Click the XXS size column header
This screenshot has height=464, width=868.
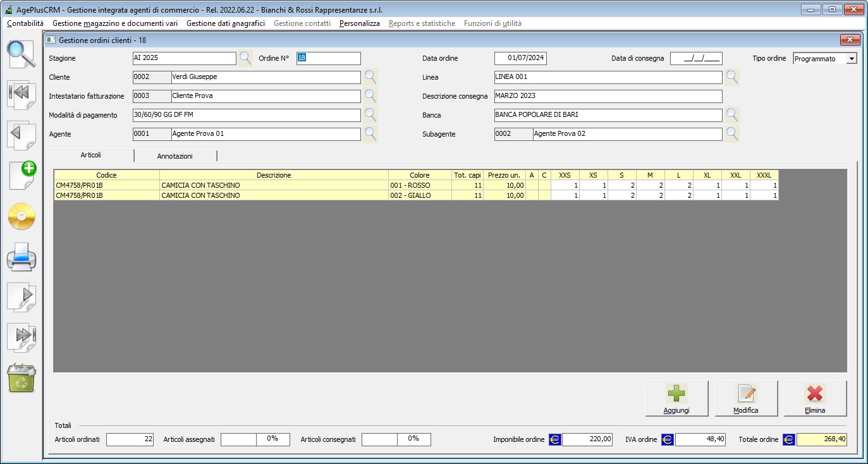565,175
